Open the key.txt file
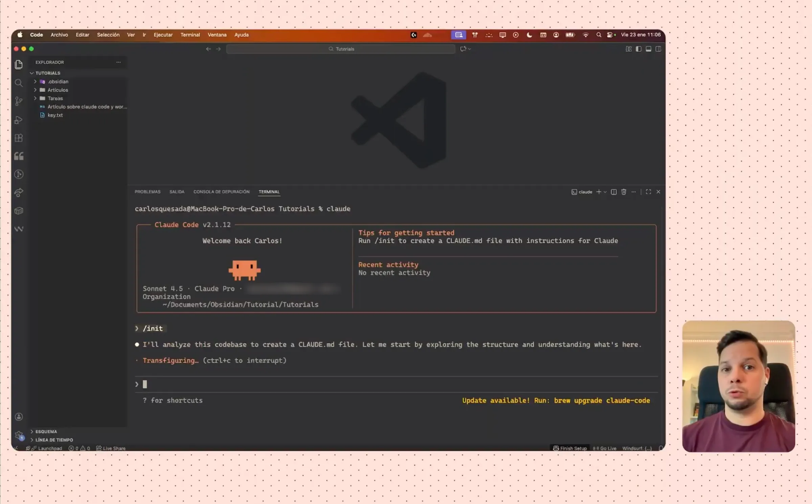The image size is (812, 504). point(55,115)
